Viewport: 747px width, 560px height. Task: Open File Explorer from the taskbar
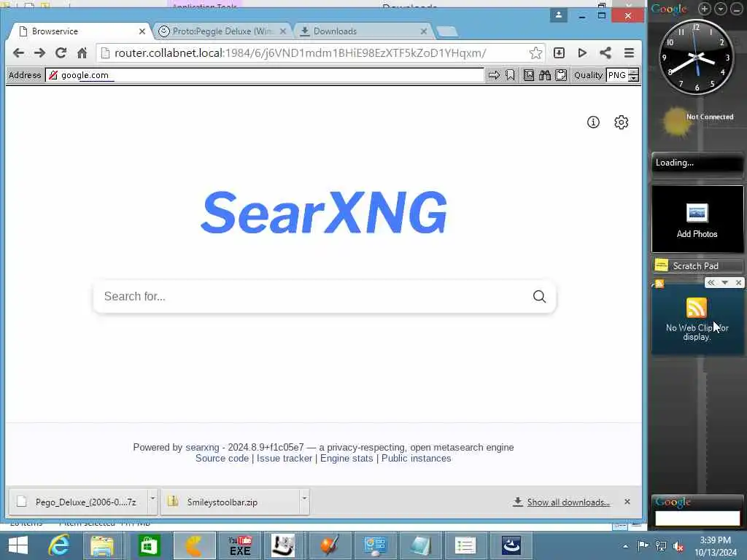[x=102, y=545]
